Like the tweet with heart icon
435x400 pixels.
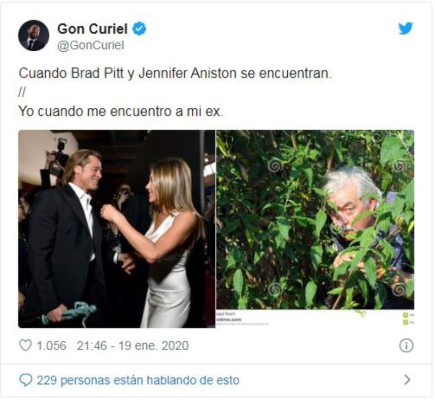point(25,345)
